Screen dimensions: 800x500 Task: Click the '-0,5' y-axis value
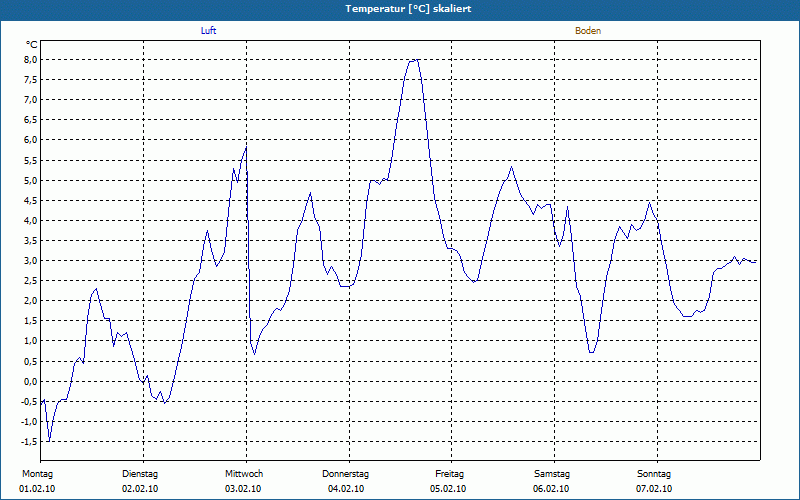click(30, 402)
